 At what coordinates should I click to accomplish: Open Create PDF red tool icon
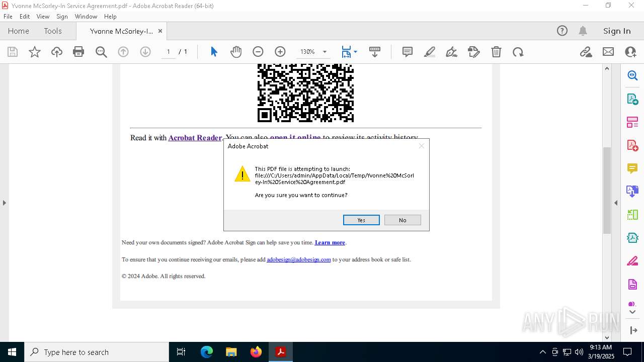tap(632, 145)
